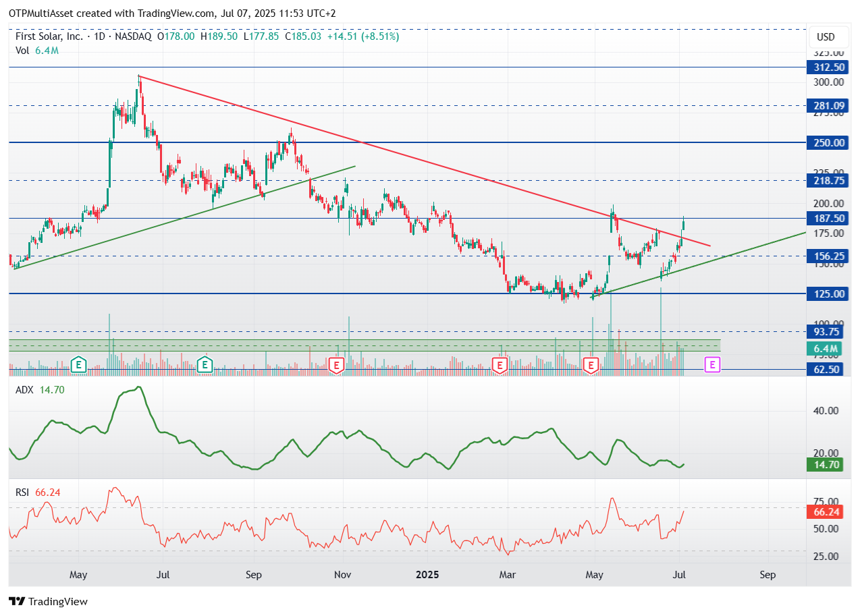
Task: Select the green 14.70 ADX axis tag
Action: (826, 464)
